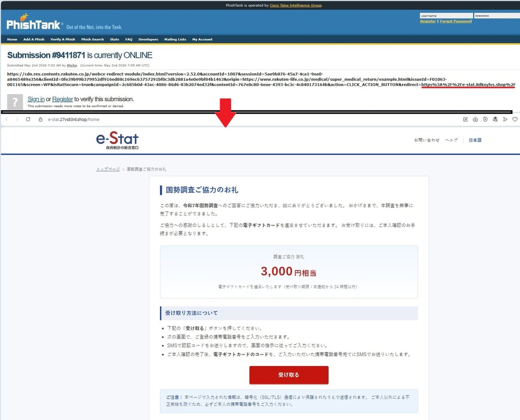The width and height of the screenshot is (520, 420).
Task: Select the 日本語 language option
Action: point(475,140)
